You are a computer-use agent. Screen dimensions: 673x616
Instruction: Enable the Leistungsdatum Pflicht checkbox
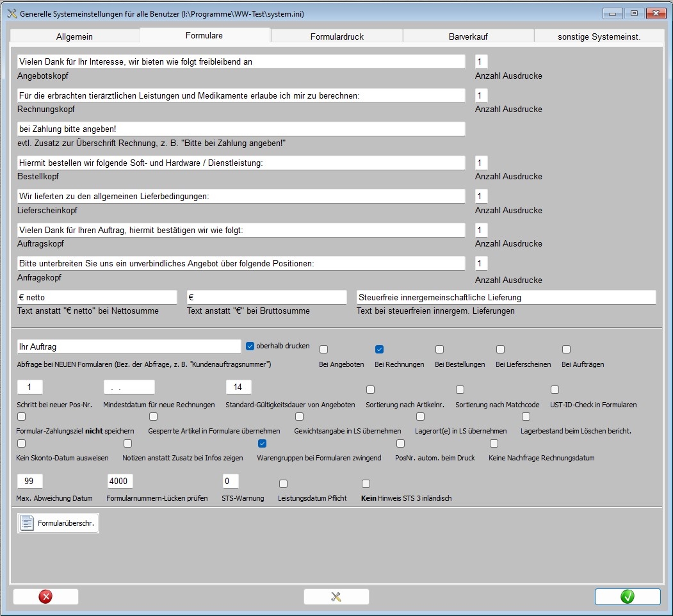pos(283,484)
